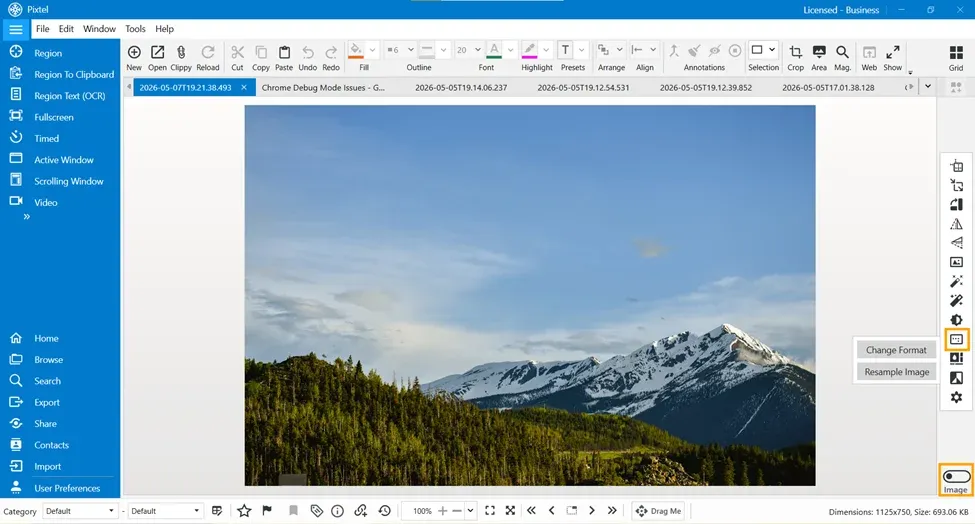The width and height of the screenshot is (975, 524).
Task: Open the Edit menu
Action: pos(66,29)
